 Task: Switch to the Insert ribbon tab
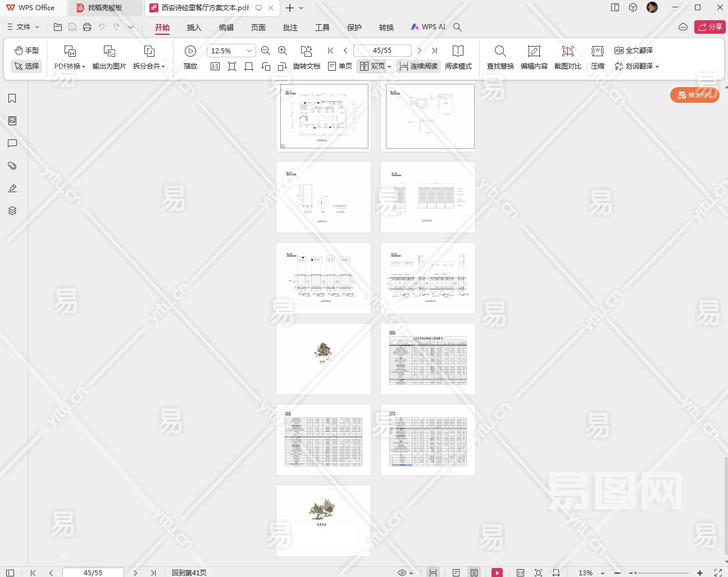pyautogui.click(x=194, y=27)
